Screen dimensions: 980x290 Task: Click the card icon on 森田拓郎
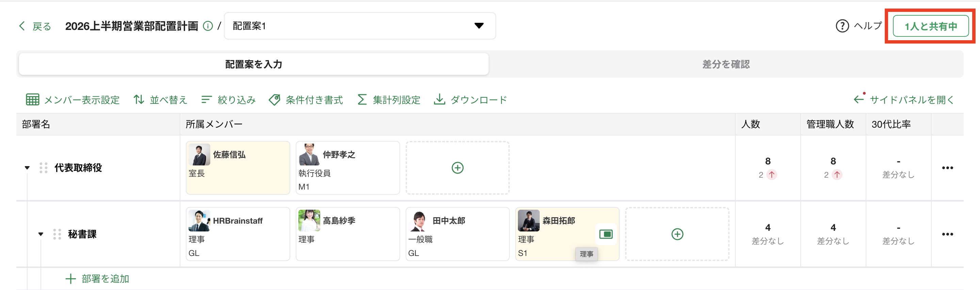[x=606, y=234]
